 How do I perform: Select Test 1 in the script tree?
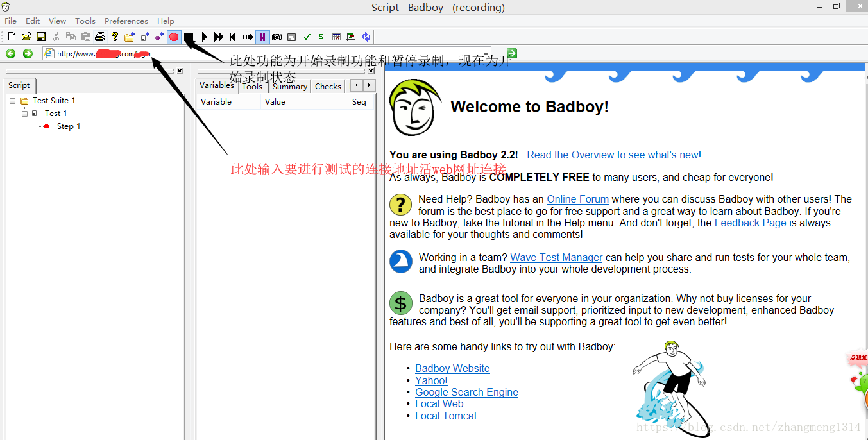[56, 114]
